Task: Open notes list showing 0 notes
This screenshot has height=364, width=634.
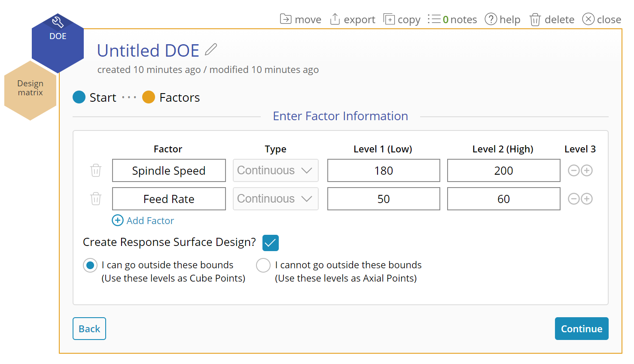Action: click(452, 19)
